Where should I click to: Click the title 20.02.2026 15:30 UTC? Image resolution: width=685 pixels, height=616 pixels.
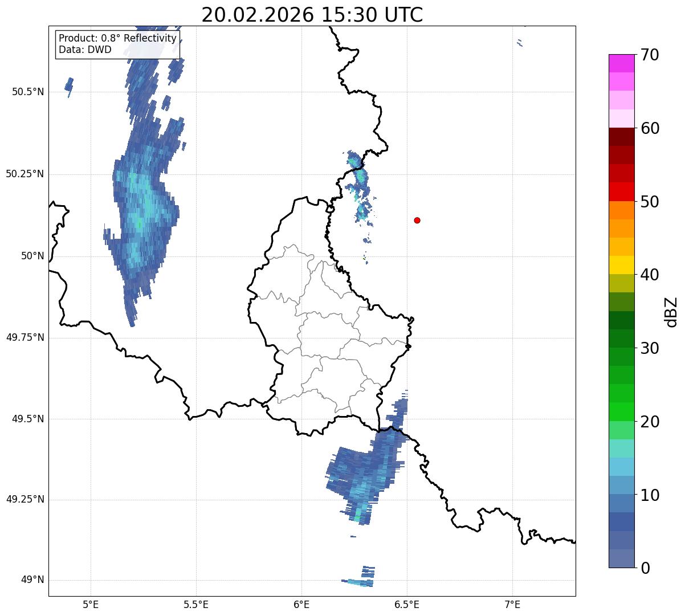click(312, 14)
